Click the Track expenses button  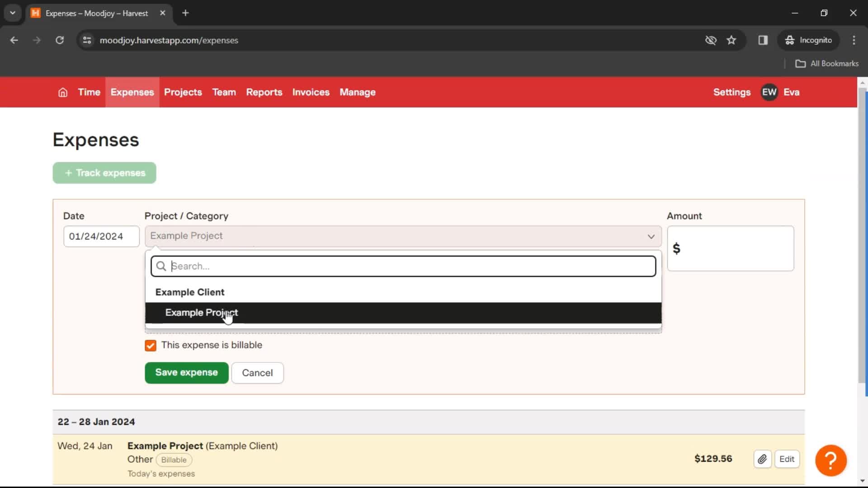pyautogui.click(x=104, y=173)
